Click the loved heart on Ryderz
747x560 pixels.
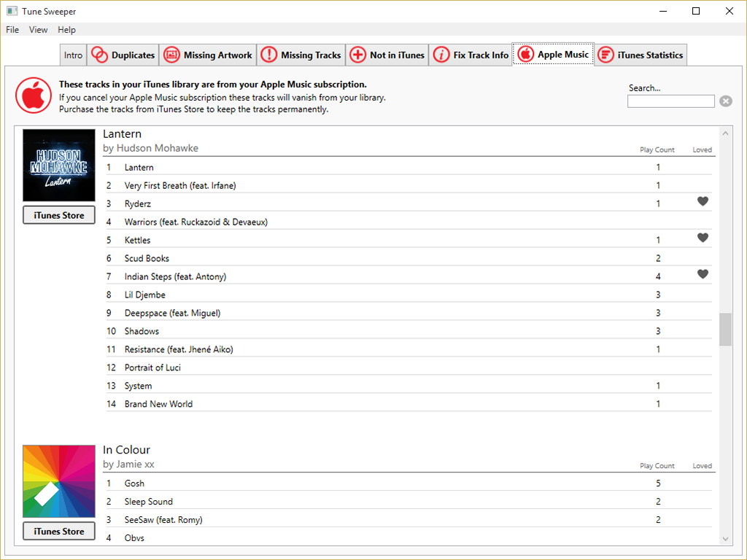tap(703, 201)
